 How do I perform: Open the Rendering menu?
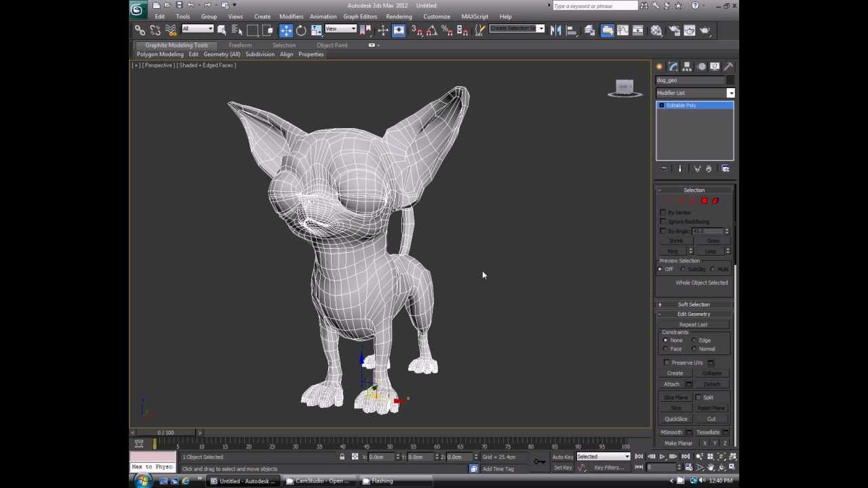click(399, 16)
